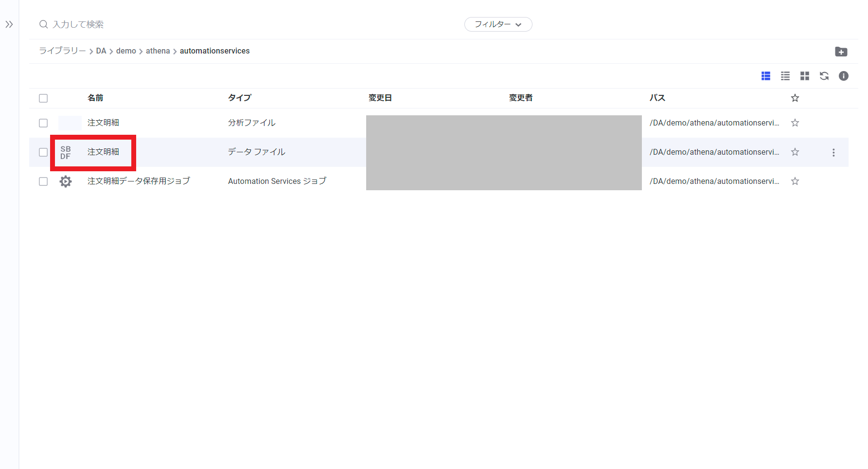Screen dimensions: 868x469
Task: Click path of データ ファイル row
Action: point(714,152)
